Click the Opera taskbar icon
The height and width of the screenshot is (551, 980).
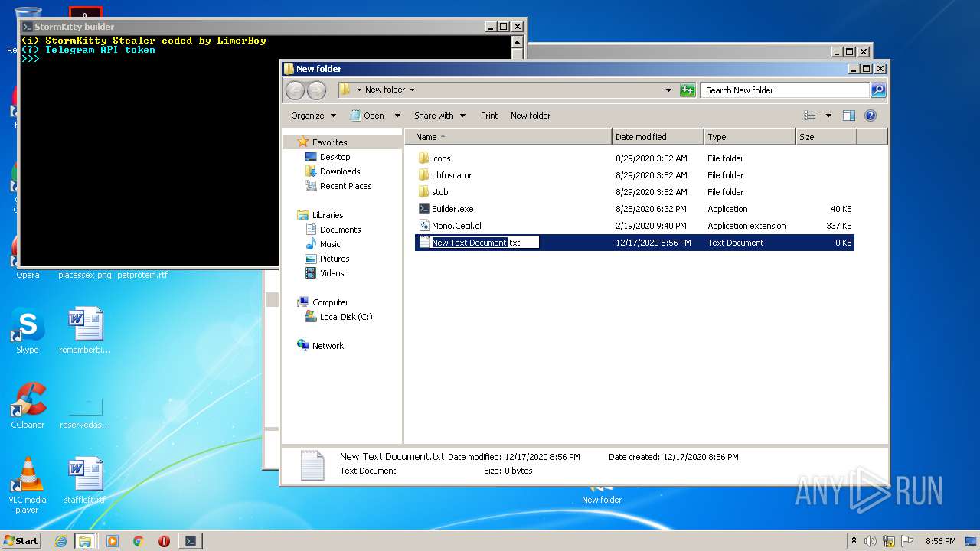[164, 541]
